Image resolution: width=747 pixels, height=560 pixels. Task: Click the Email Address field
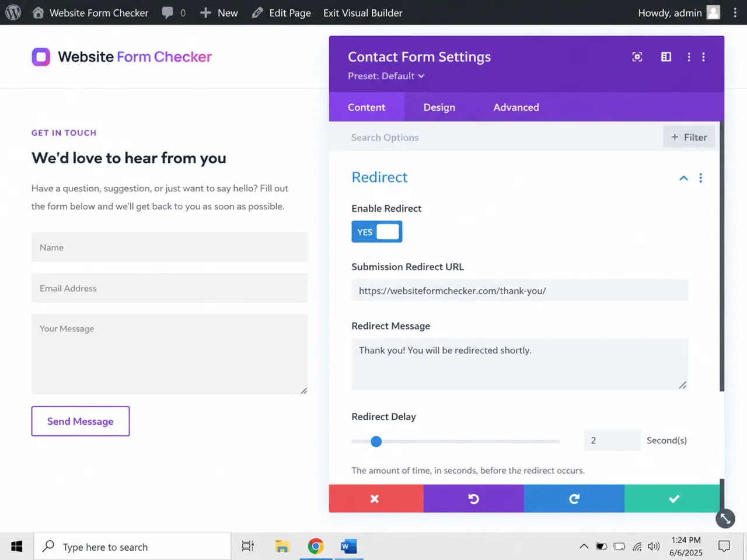(x=170, y=288)
